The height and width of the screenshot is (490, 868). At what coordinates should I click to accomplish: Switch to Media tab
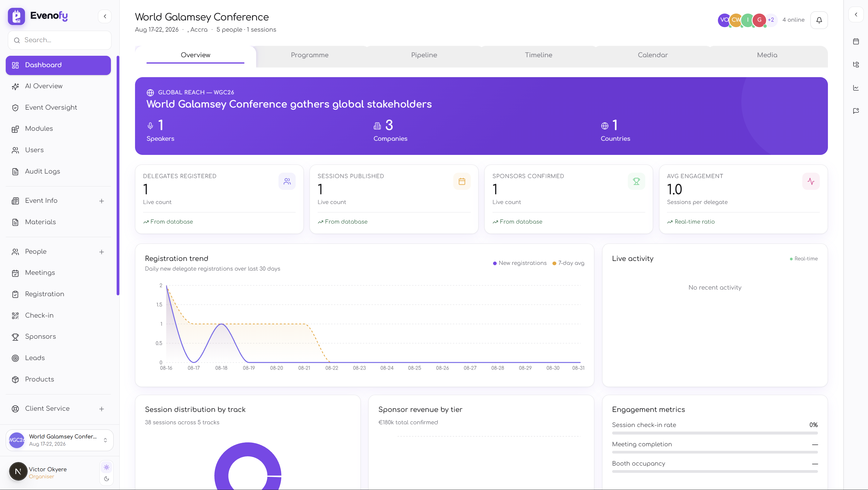767,55
